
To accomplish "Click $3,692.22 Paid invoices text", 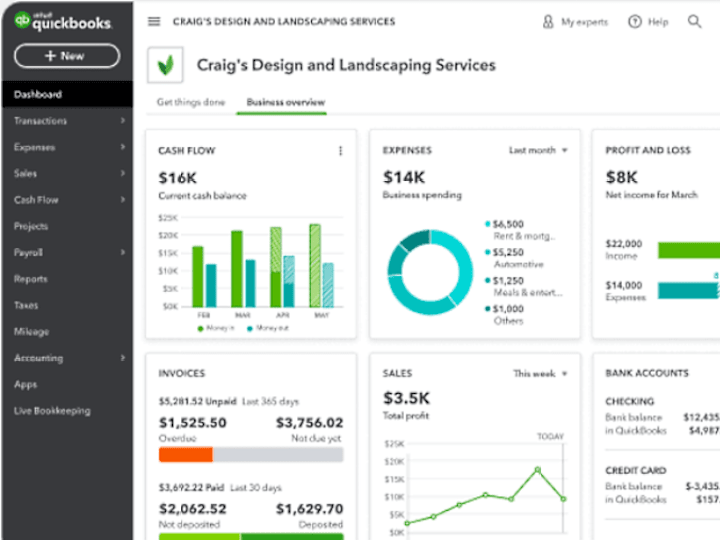I will (x=191, y=488).
